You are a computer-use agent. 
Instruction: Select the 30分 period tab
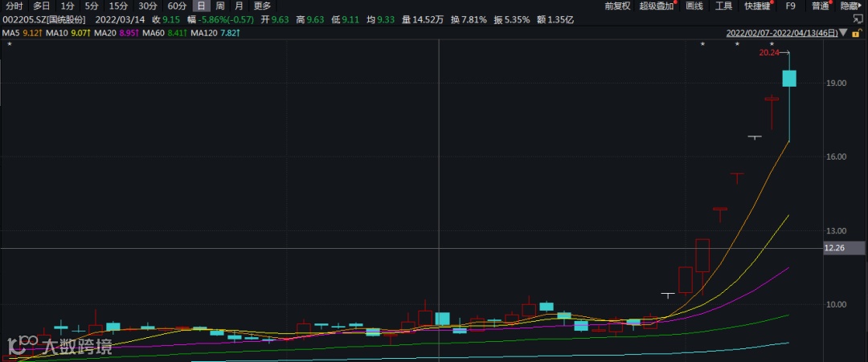(x=147, y=6)
